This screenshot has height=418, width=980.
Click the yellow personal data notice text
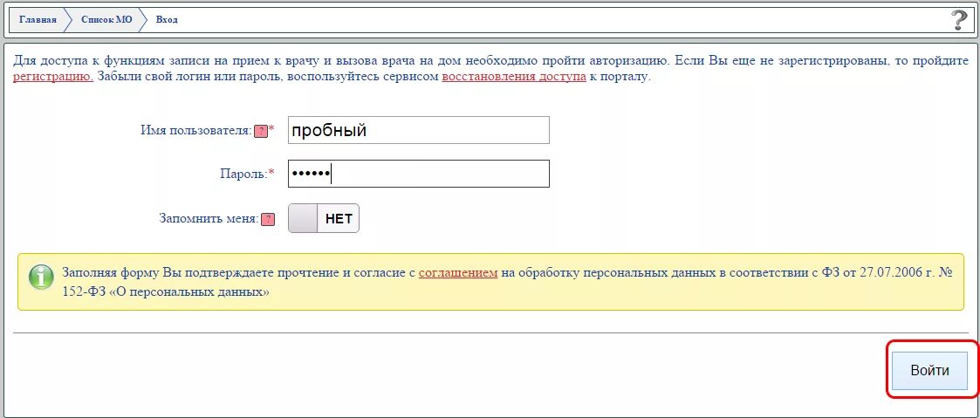507,283
